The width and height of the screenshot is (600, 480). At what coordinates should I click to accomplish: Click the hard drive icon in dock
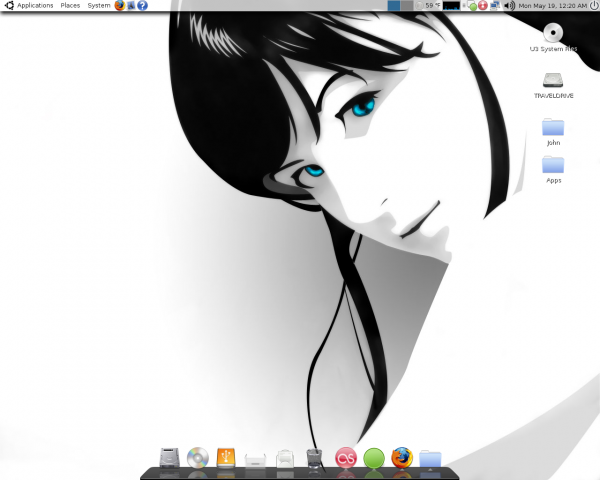point(169,457)
